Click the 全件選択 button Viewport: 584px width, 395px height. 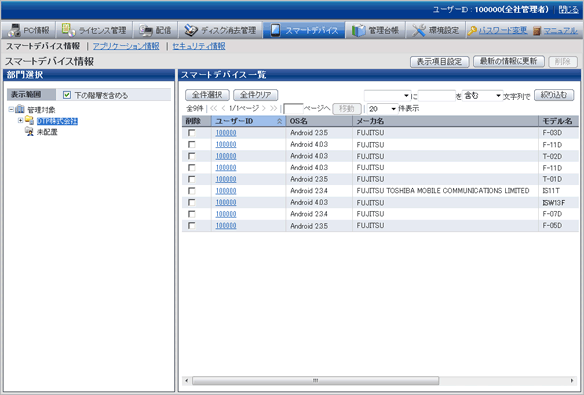coord(207,95)
